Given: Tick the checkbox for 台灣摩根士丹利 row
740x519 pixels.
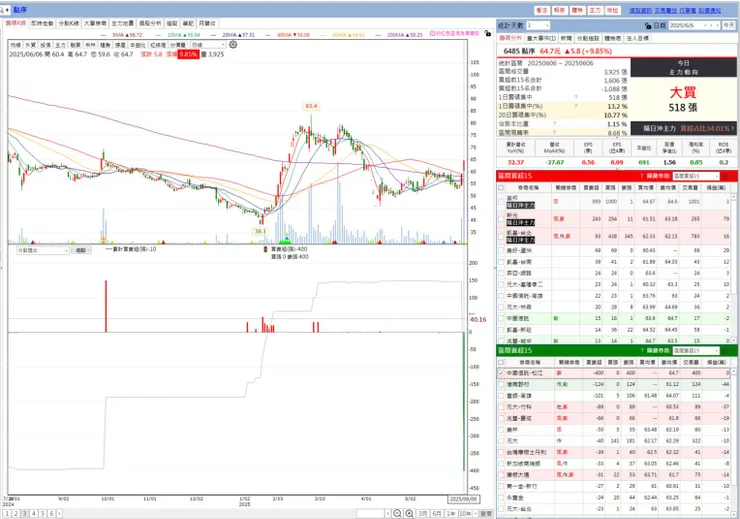Looking at the screenshot, I should 501,452.
